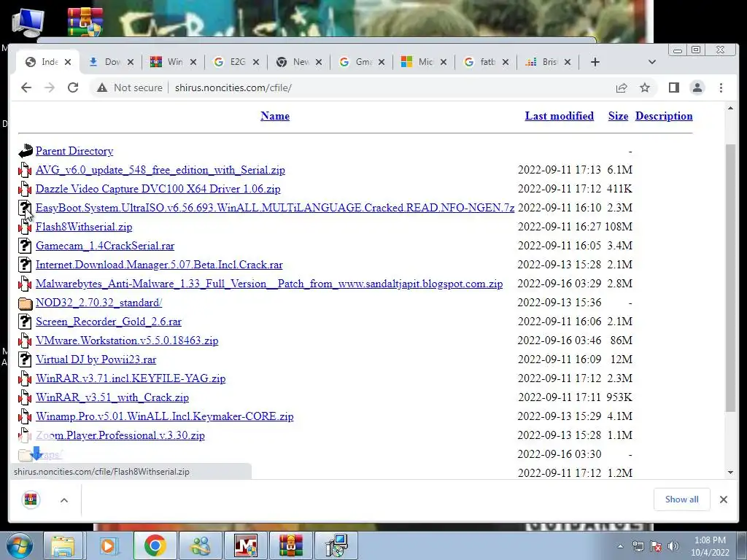Click Gamecam unknown-file question icon
The width and height of the screenshot is (747, 560).
(25, 246)
